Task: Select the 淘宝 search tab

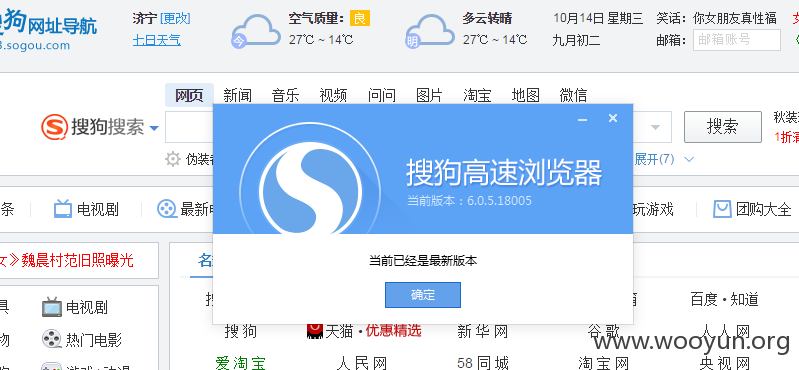Action: [x=477, y=95]
